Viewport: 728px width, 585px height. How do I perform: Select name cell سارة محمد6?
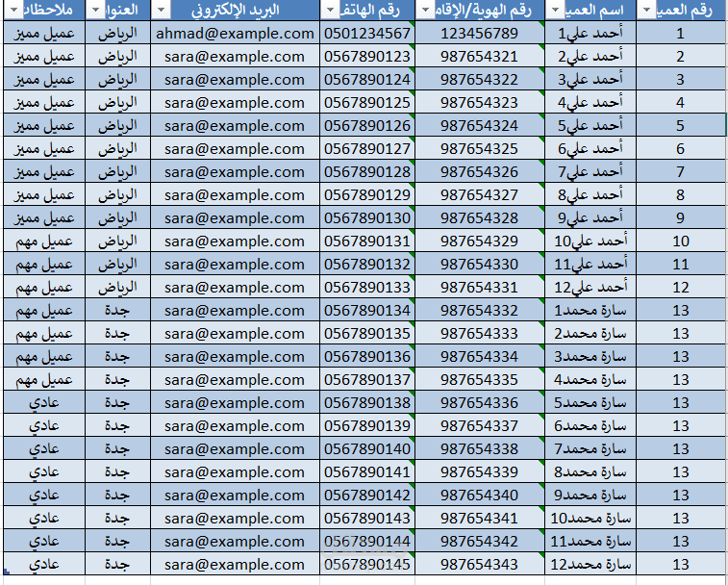tap(590, 425)
